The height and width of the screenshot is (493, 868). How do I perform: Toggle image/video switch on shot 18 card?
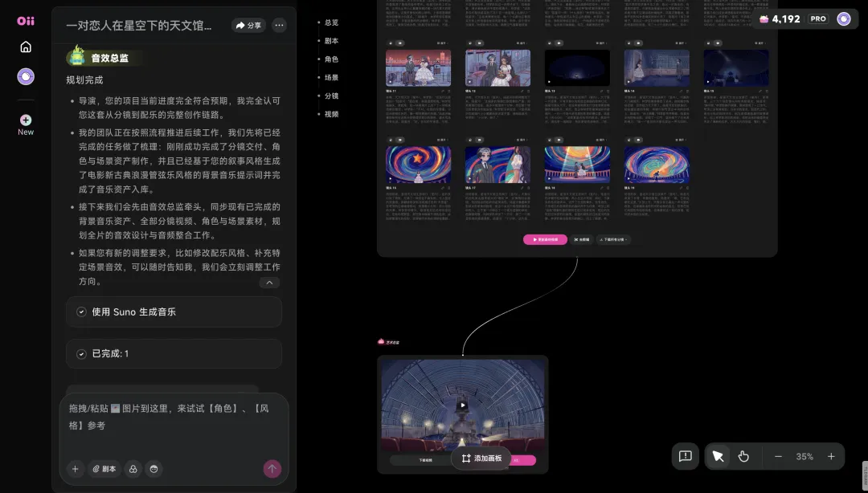[x=554, y=140]
